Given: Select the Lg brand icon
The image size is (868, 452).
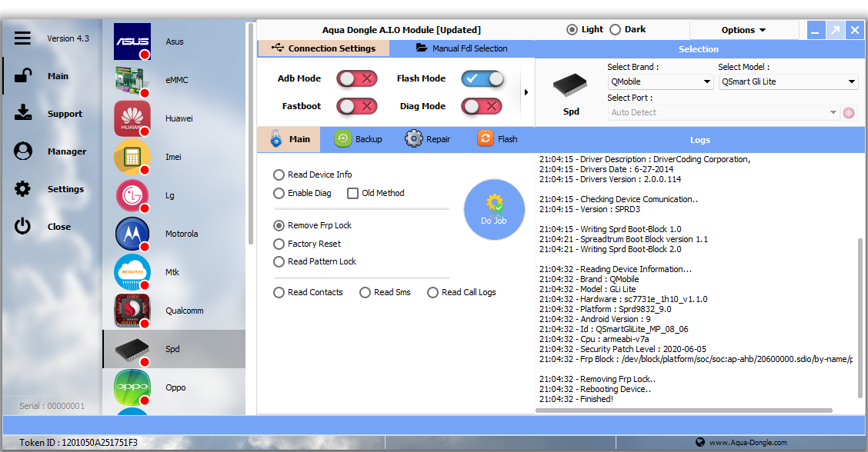Looking at the screenshot, I should (x=132, y=195).
